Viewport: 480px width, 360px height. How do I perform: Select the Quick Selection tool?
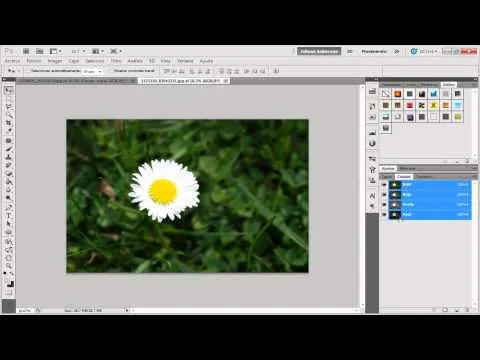(9, 115)
